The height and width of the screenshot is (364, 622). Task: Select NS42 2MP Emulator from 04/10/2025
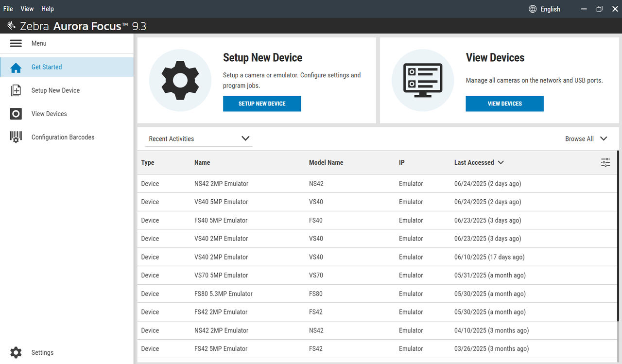point(377,330)
